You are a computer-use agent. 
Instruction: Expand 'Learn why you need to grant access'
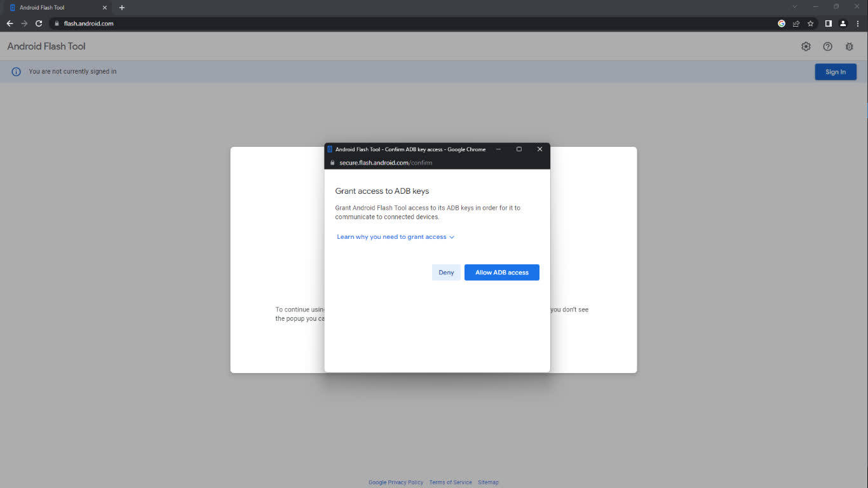[x=395, y=237]
